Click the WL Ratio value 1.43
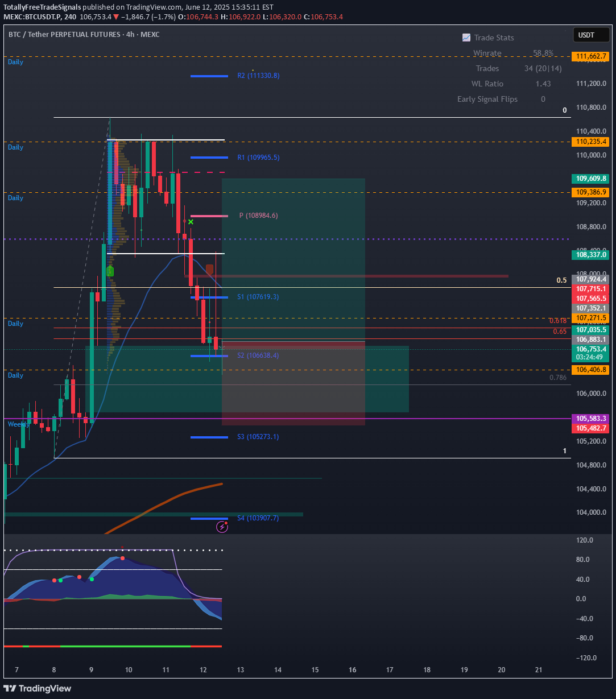The width and height of the screenshot is (616, 699). coord(543,84)
